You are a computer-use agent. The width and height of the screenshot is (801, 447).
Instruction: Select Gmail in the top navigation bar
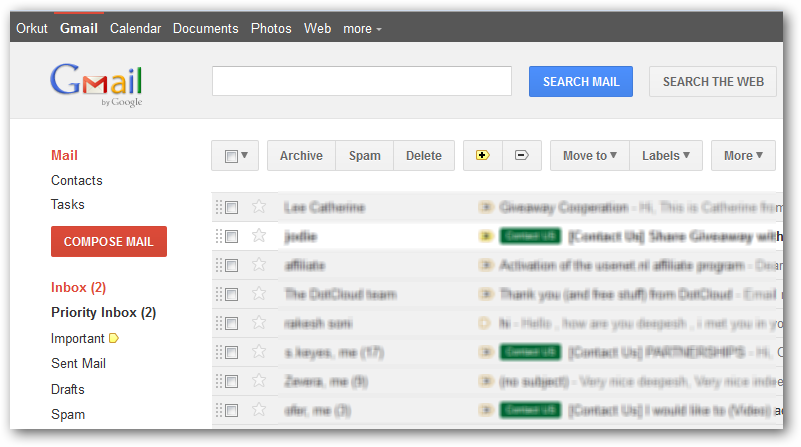[79, 28]
